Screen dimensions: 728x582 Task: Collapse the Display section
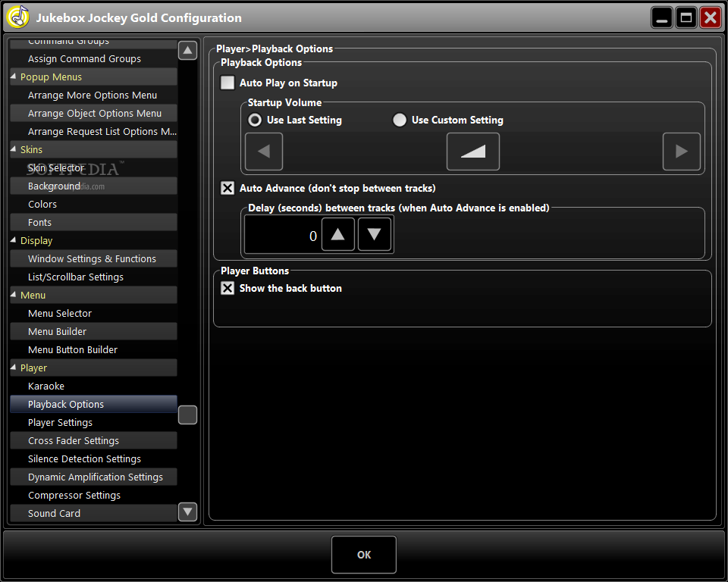14,240
